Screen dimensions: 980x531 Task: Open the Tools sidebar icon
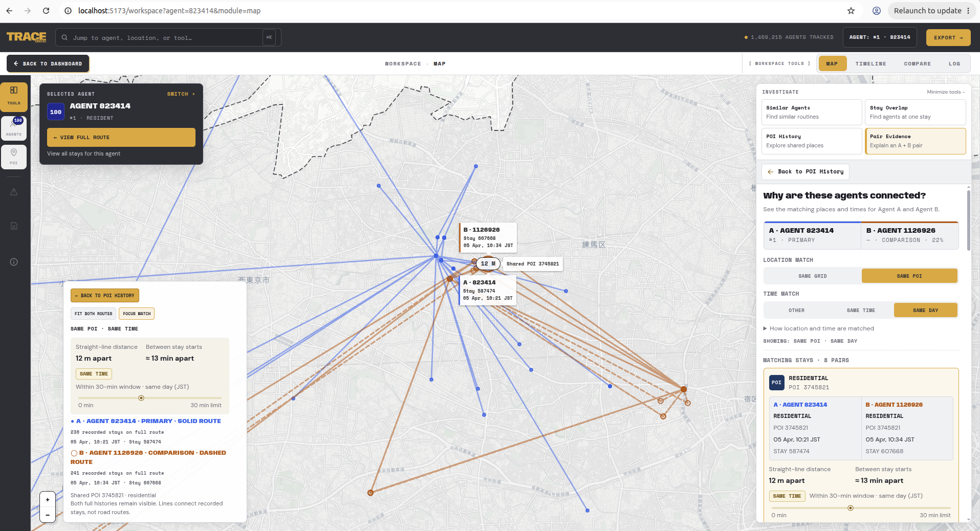coord(14,96)
